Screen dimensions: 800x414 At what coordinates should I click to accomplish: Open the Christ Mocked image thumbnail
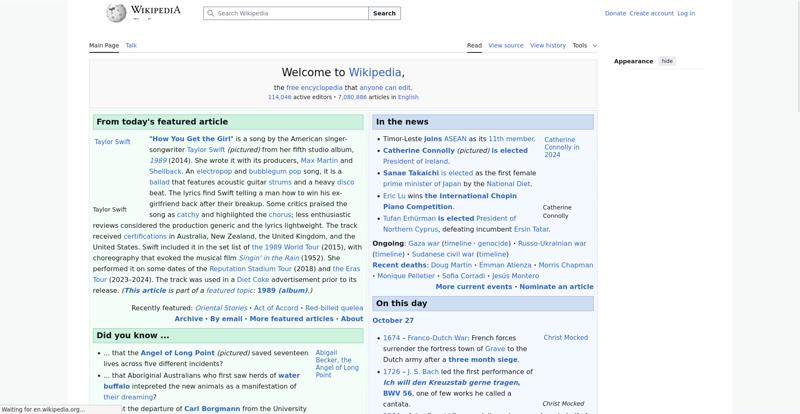pos(565,338)
